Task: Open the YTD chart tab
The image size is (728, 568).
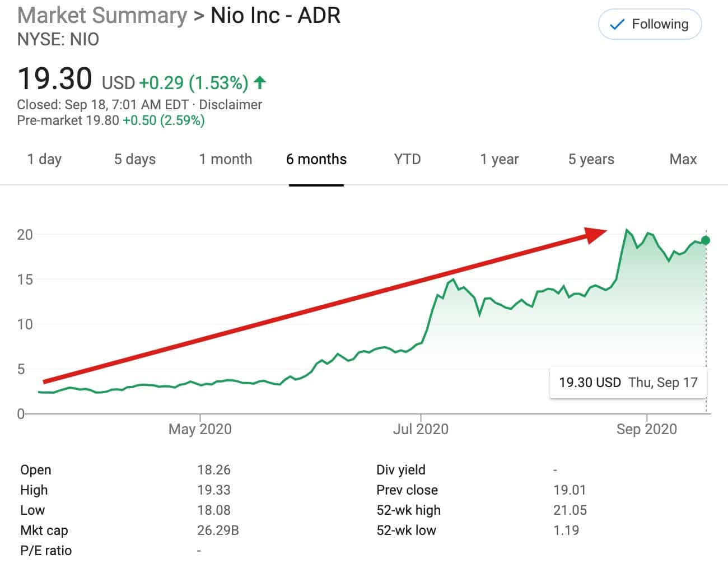Action: [407, 159]
